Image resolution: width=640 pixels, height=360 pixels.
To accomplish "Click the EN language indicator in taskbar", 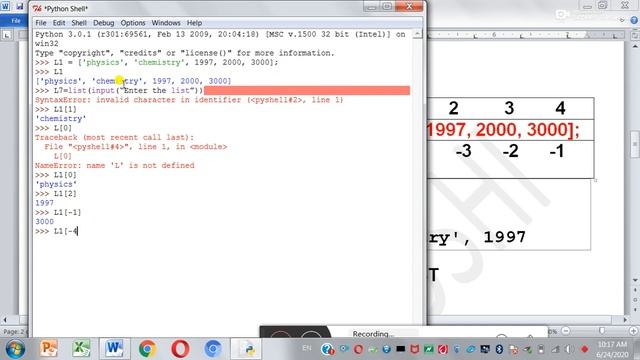I will pos(307,348).
